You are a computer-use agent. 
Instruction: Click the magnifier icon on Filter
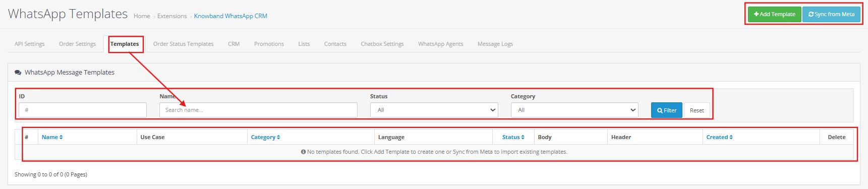coord(660,110)
